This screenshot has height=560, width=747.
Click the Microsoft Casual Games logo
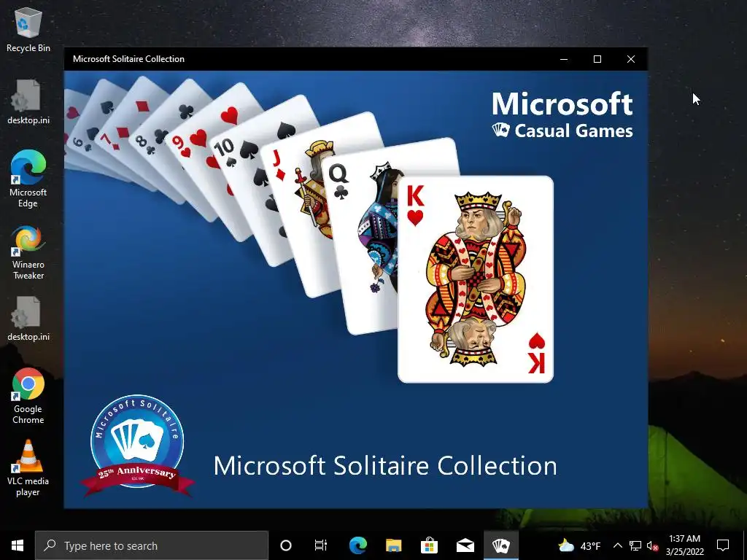(x=562, y=114)
